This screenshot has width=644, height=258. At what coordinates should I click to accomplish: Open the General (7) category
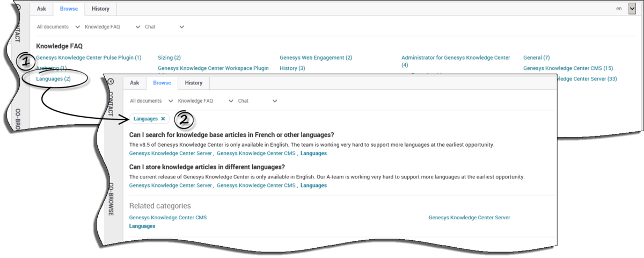pyautogui.click(x=536, y=58)
